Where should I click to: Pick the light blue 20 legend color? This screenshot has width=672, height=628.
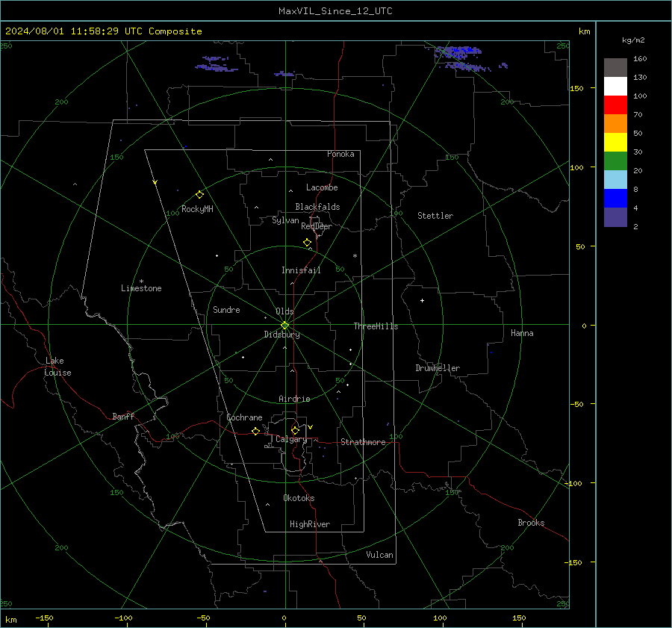coord(615,180)
